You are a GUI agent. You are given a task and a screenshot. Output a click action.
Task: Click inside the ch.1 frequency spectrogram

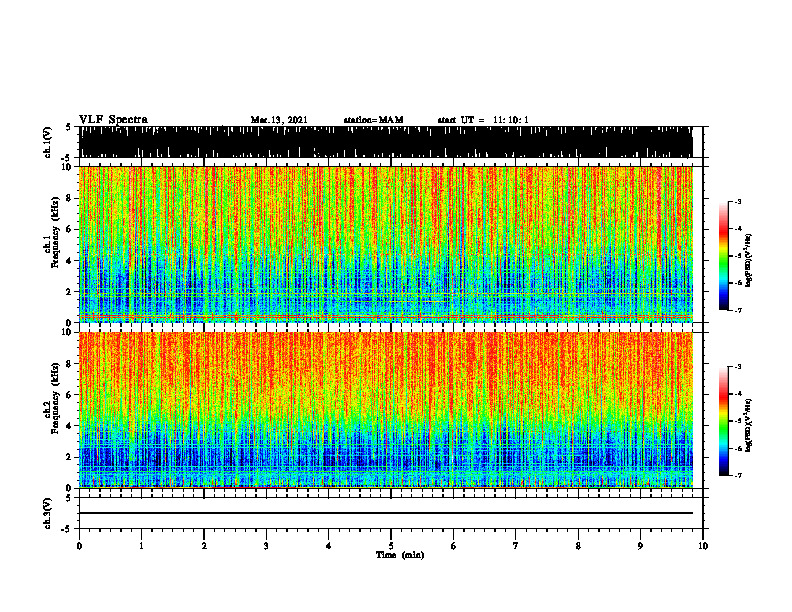[x=386, y=244]
